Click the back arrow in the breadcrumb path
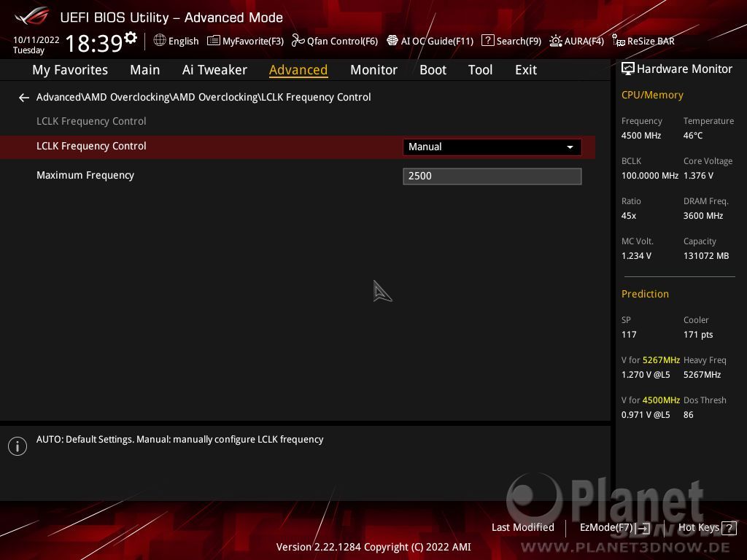Viewport: 747px width, 560px height. [24, 98]
